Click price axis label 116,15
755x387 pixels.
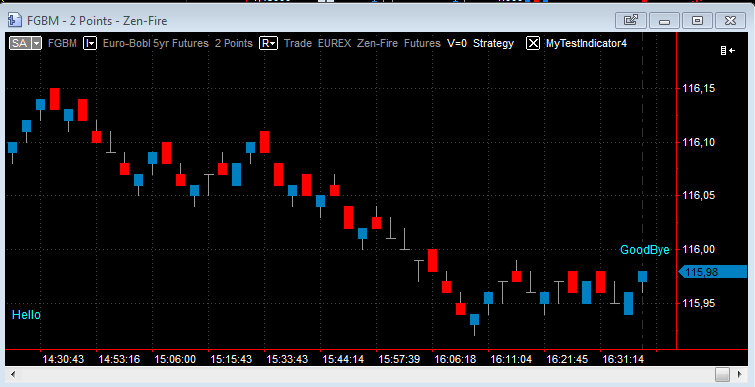tap(699, 89)
